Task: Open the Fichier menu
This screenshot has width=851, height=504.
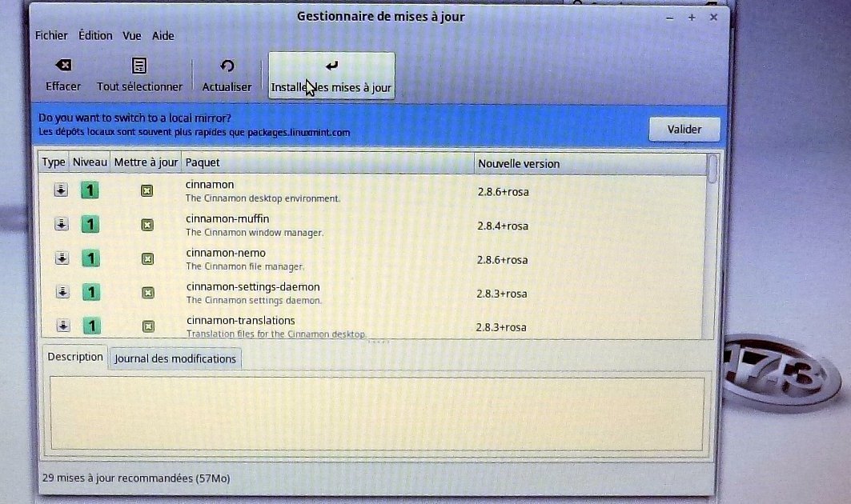Action: coord(51,35)
